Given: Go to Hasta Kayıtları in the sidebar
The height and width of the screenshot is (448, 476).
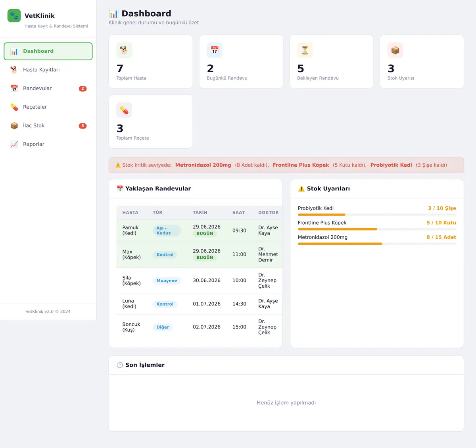Looking at the screenshot, I should point(48,70).
